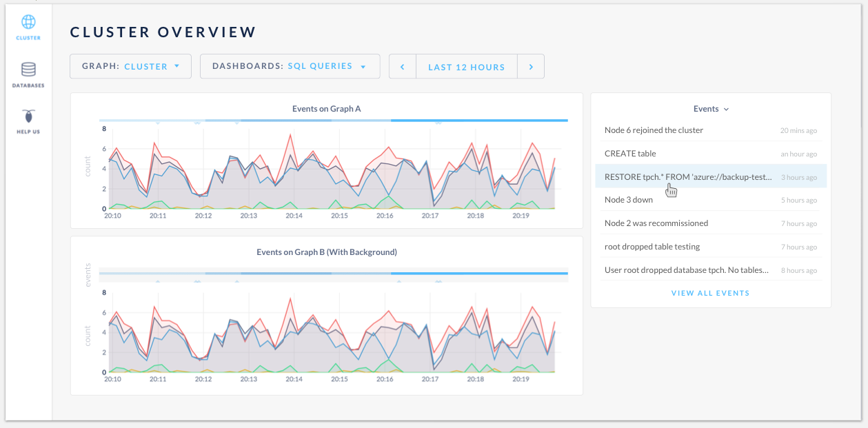This screenshot has width=868, height=428.
Task: Click the '3 hours ago' timestamp
Action: [x=799, y=177]
